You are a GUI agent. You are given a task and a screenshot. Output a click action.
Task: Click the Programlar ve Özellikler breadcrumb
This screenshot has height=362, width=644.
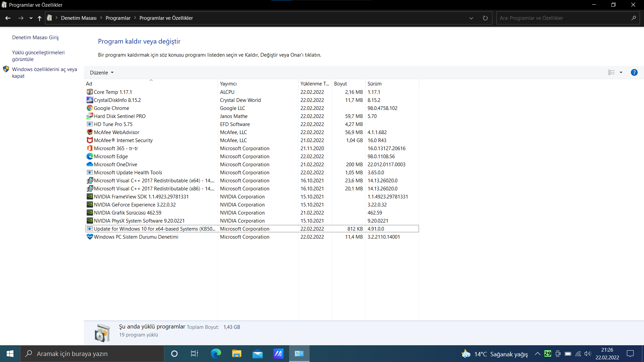(166, 18)
